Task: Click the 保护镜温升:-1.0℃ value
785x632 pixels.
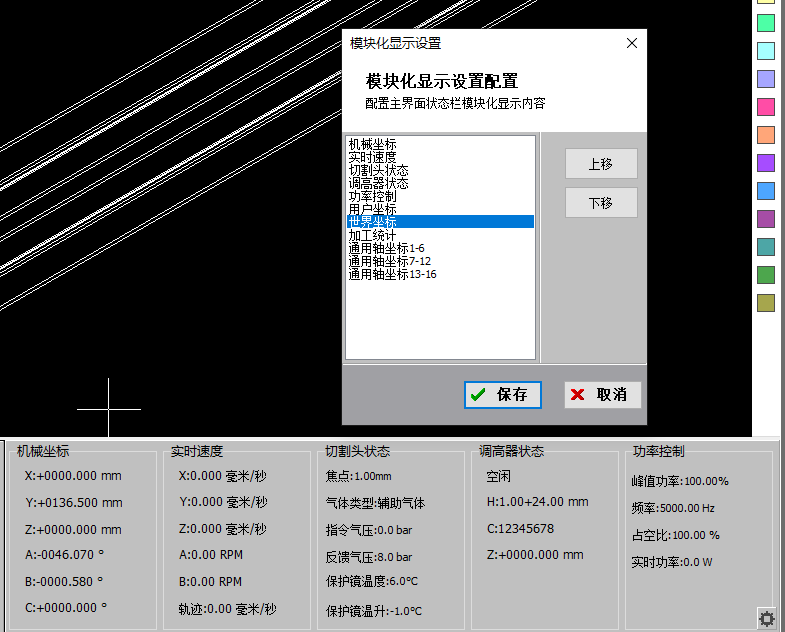Action: tap(374, 611)
